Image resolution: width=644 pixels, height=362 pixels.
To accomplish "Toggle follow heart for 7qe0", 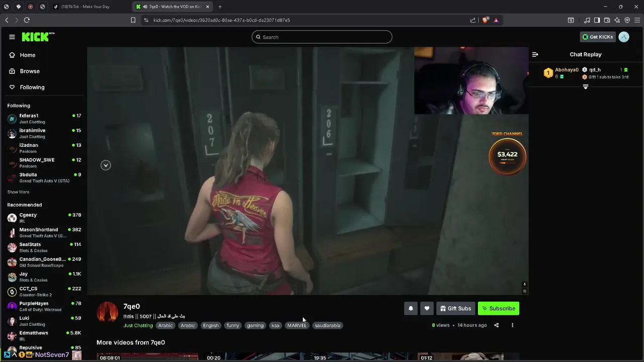I will click(427, 308).
